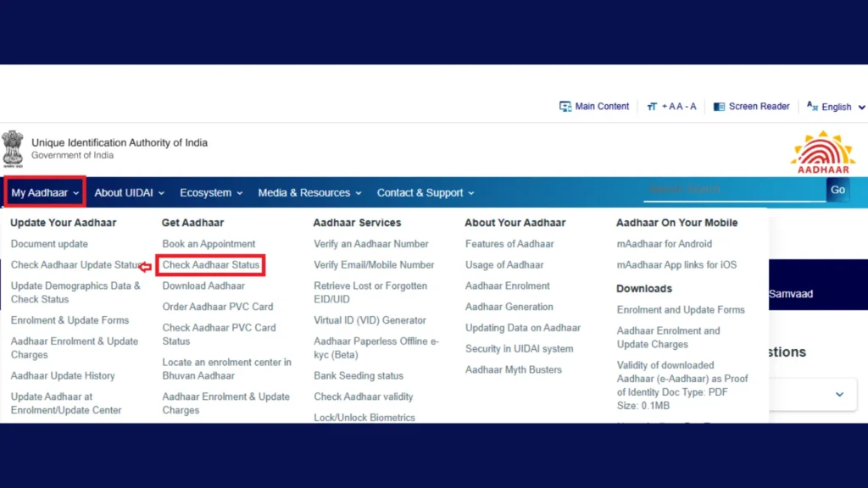Click the Go search button
The height and width of the screenshot is (488, 868).
(x=837, y=190)
